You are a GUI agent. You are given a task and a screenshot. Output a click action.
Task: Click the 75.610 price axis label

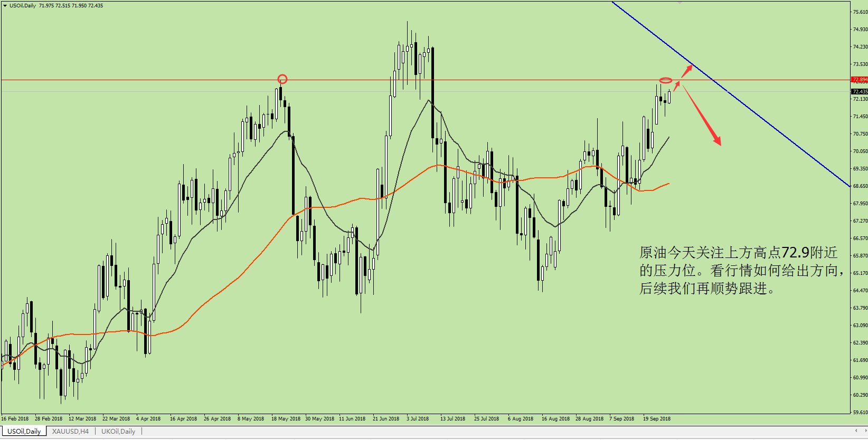pos(860,12)
